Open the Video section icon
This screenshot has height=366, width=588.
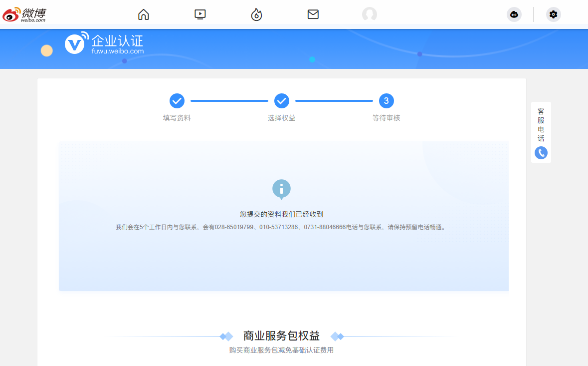click(x=199, y=14)
